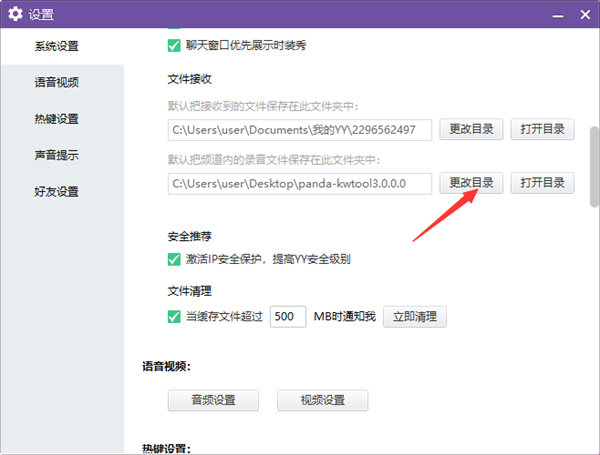Click the vertical scrollbar on the right
Viewport: 600px width, 455px height.
[x=592, y=160]
